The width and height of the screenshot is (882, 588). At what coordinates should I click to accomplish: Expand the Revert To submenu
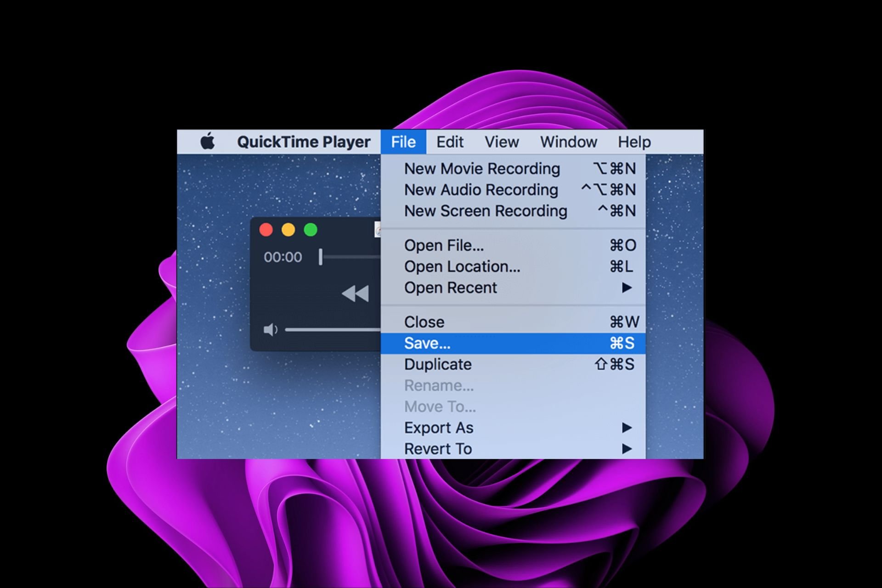click(x=513, y=449)
